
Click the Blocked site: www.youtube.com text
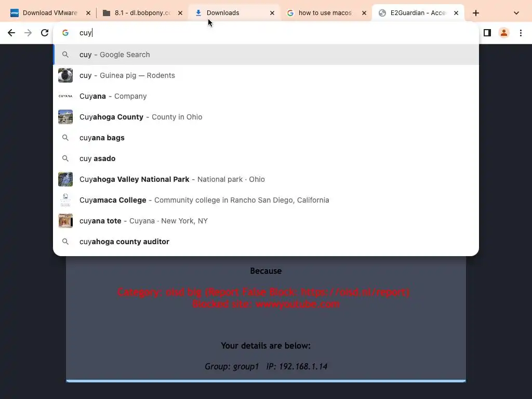tap(265, 304)
